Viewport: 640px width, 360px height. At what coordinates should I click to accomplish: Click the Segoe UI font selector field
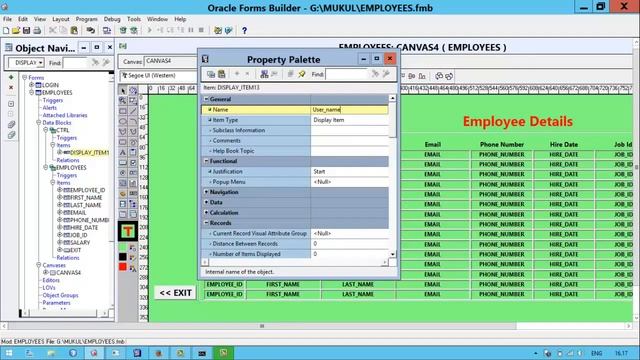pos(158,76)
